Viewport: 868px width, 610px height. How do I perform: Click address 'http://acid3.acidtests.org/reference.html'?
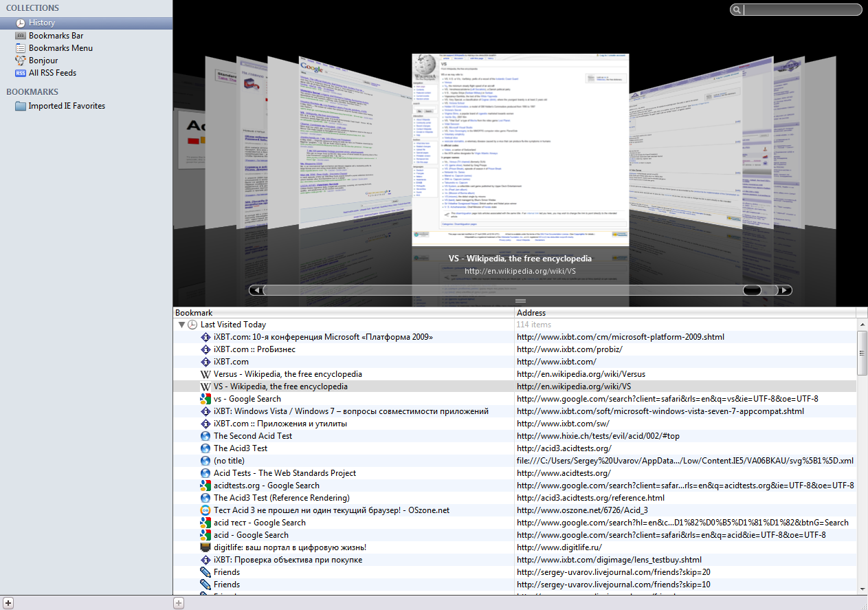coord(590,498)
